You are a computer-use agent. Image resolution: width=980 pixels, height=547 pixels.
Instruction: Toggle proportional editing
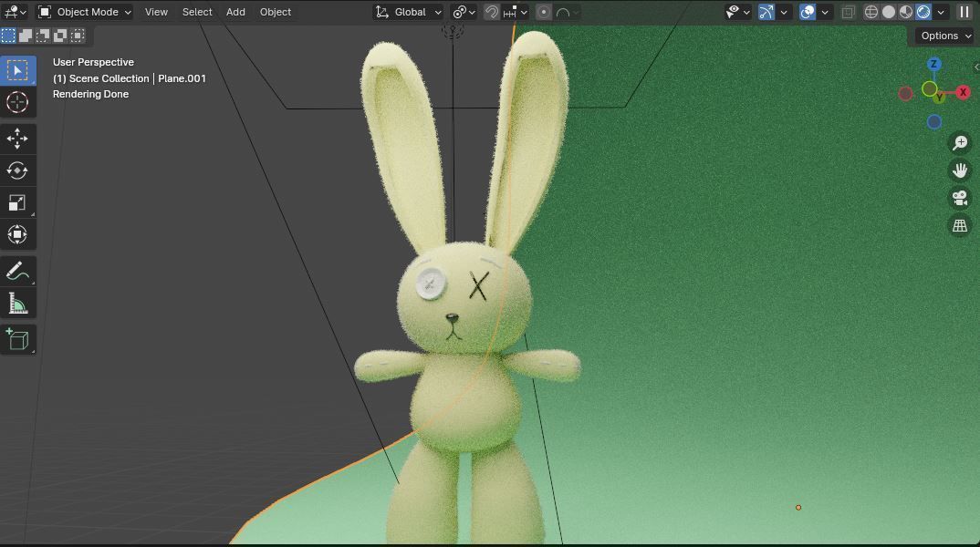(x=544, y=12)
